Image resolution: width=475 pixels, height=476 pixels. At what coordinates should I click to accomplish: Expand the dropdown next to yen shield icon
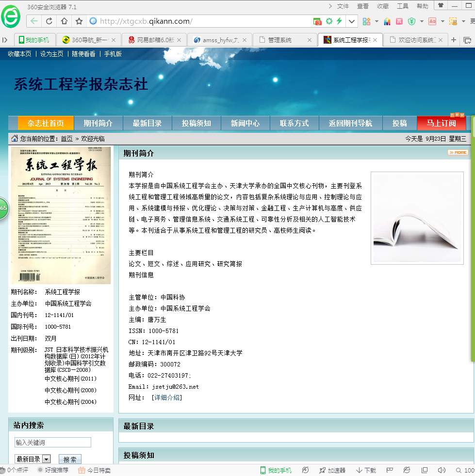pyautogui.click(x=422, y=21)
